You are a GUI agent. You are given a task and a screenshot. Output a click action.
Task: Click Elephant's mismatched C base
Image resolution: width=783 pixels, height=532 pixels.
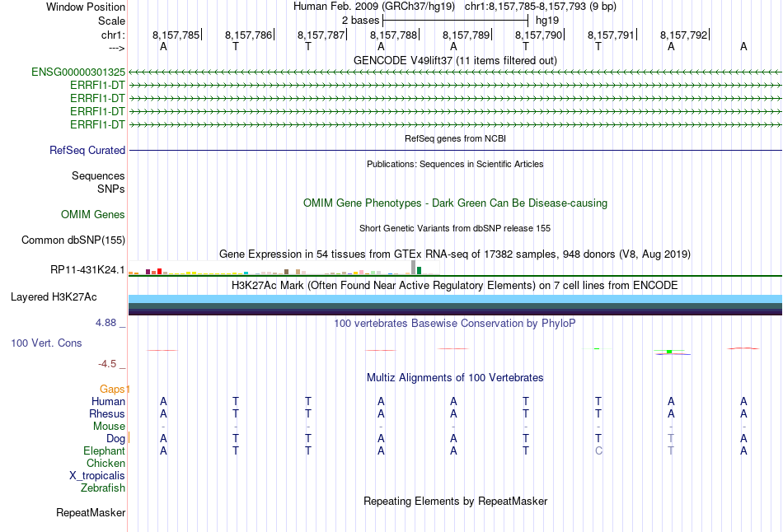coord(598,451)
